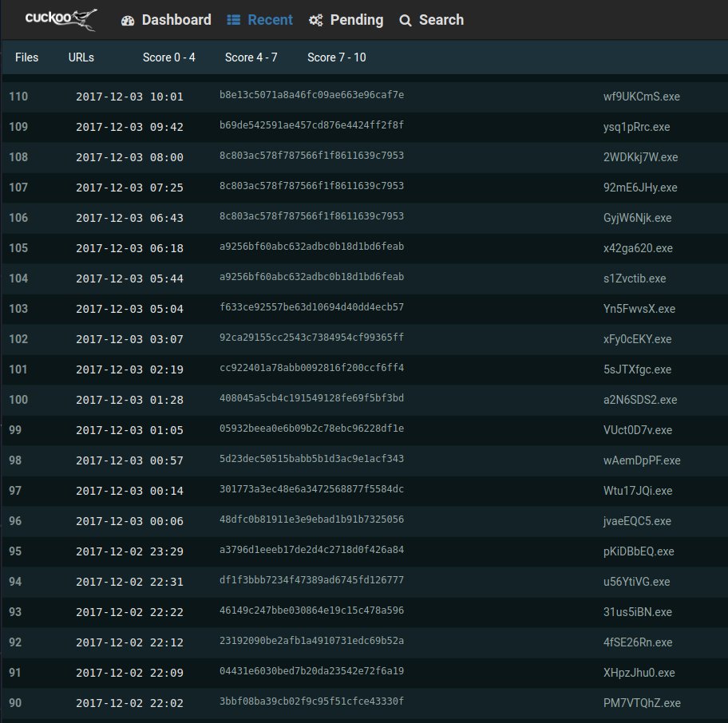The height and width of the screenshot is (723, 728).
Task: Select file name s1Zvctib.exe
Action: point(635,279)
